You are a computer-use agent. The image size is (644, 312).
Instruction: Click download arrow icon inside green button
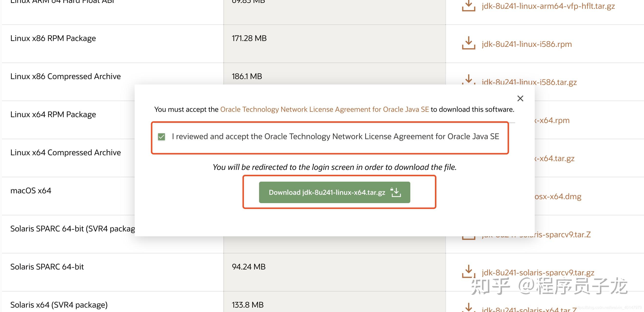point(396,192)
